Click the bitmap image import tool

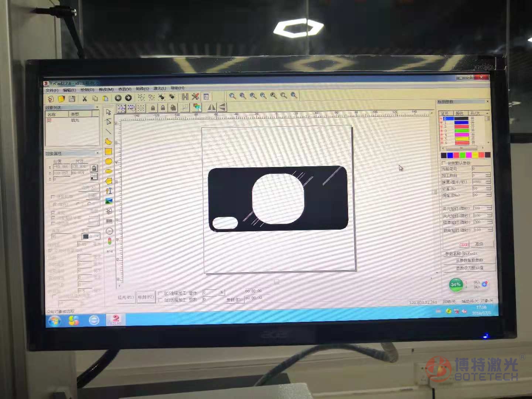tap(109, 201)
